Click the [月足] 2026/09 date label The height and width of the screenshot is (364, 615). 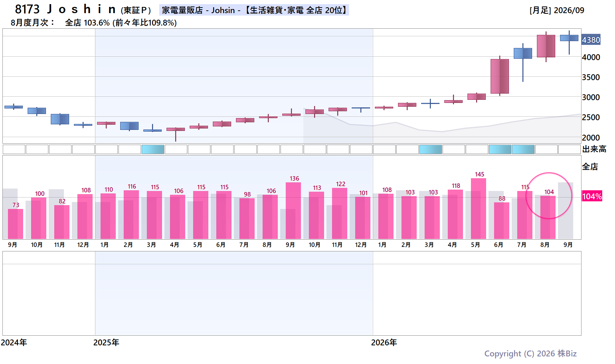(557, 10)
